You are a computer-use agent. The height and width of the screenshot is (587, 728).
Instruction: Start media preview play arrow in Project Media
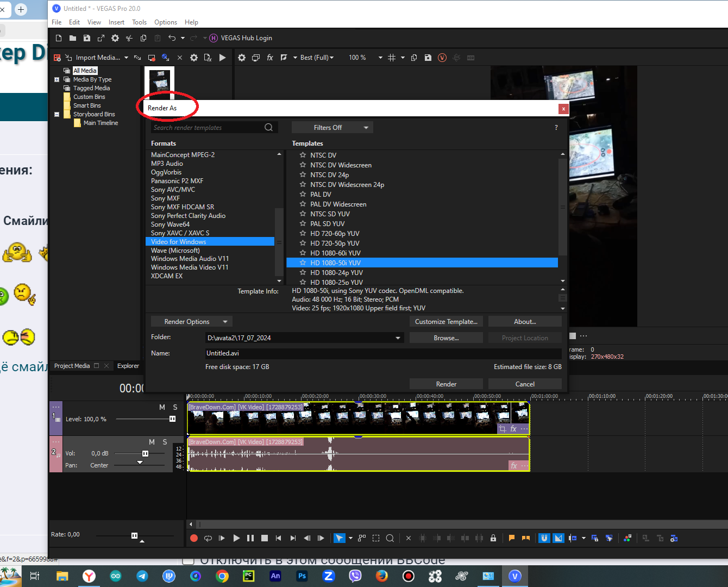pos(222,58)
